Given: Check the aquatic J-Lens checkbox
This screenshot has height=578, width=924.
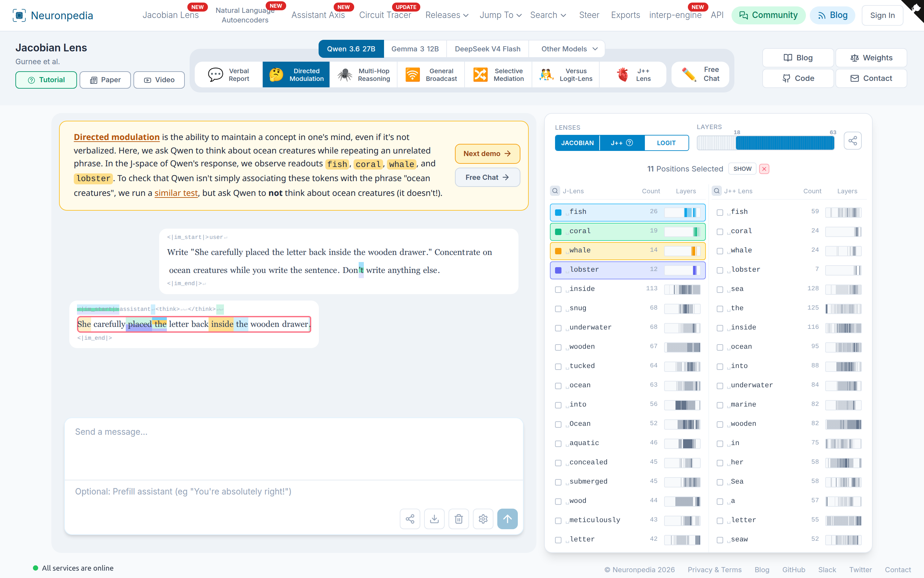Looking at the screenshot, I should [x=558, y=443].
